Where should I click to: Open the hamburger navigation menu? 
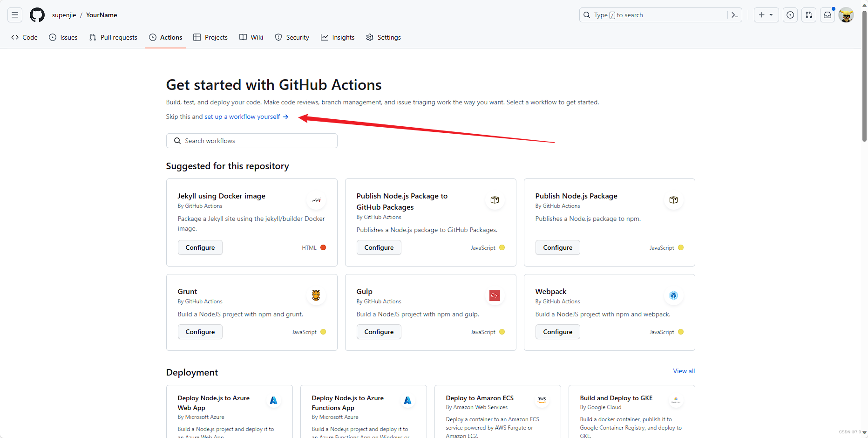click(15, 15)
